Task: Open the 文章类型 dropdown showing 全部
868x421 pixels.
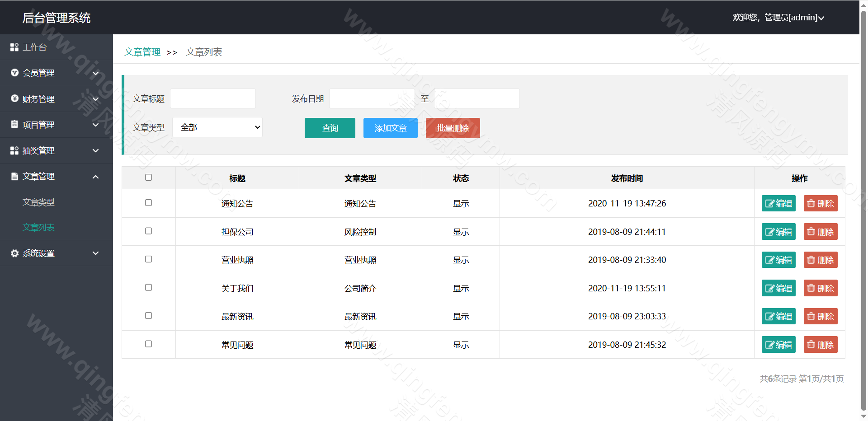Action: point(217,127)
